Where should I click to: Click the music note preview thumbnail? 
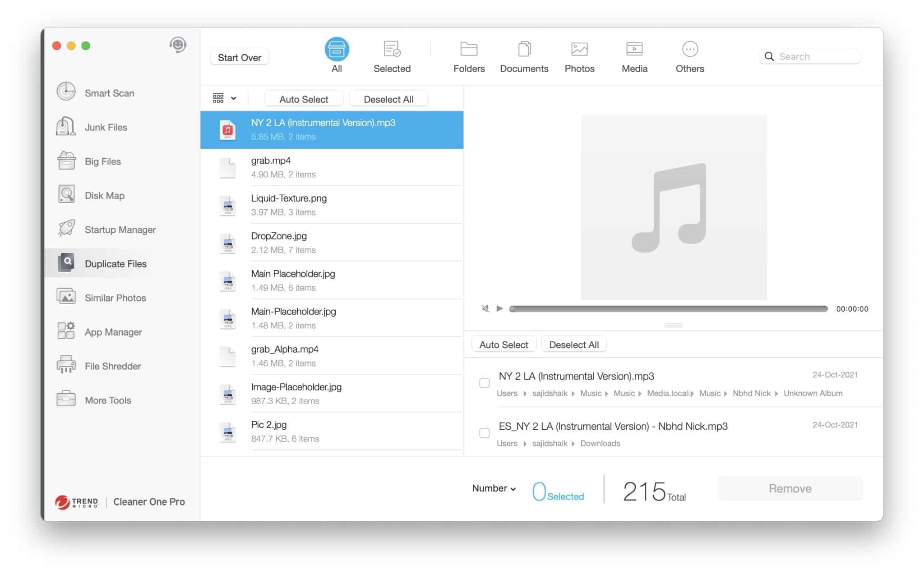click(674, 207)
